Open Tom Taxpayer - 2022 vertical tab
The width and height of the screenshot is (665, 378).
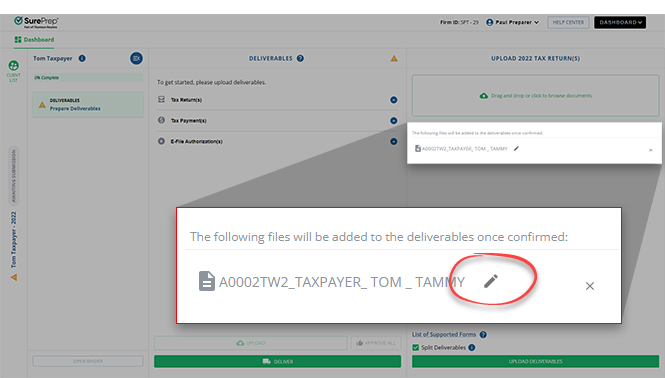point(14,240)
